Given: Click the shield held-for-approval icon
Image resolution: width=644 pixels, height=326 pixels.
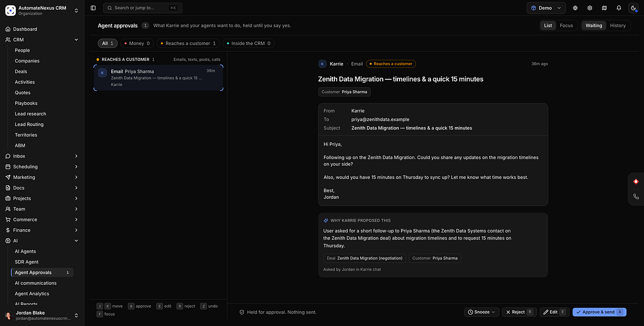Looking at the screenshot, I should click(x=242, y=312).
